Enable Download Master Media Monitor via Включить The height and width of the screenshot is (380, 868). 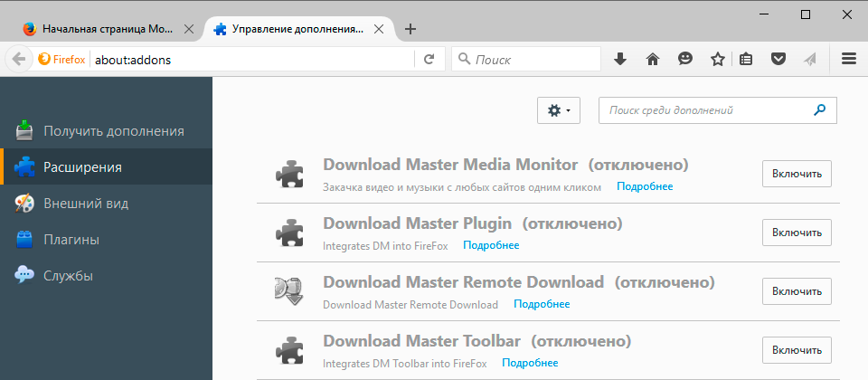797,174
